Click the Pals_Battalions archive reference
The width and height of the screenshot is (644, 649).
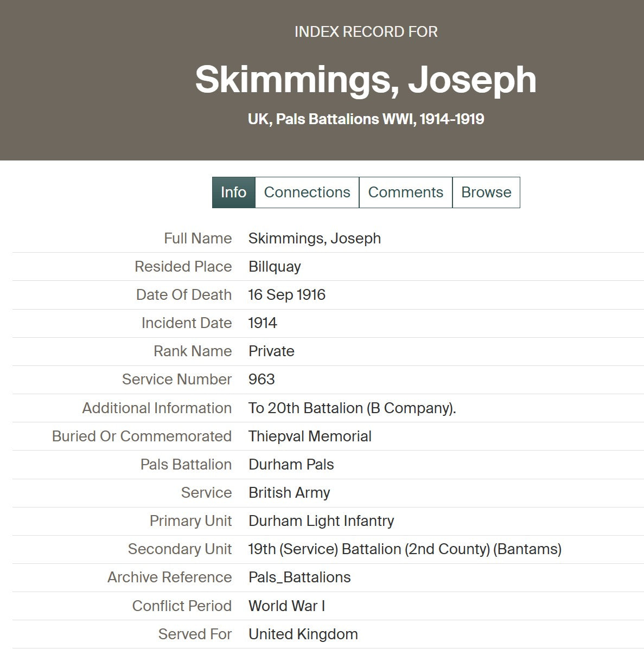299,577
